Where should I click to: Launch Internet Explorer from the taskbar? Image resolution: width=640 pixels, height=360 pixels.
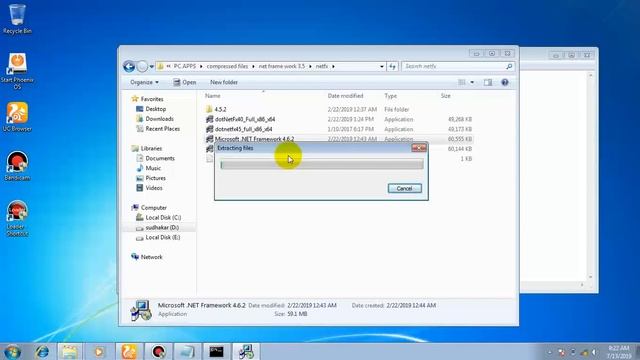(x=42, y=352)
